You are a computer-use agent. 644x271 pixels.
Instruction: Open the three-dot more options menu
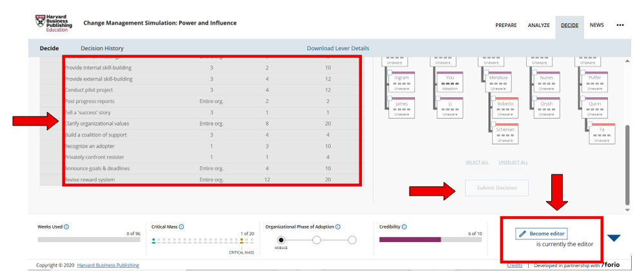click(620, 25)
